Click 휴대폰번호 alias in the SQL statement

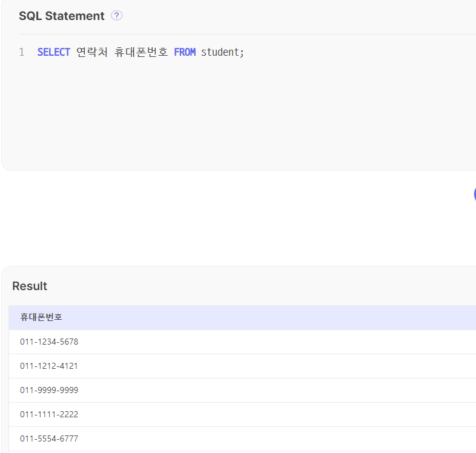pos(141,52)
